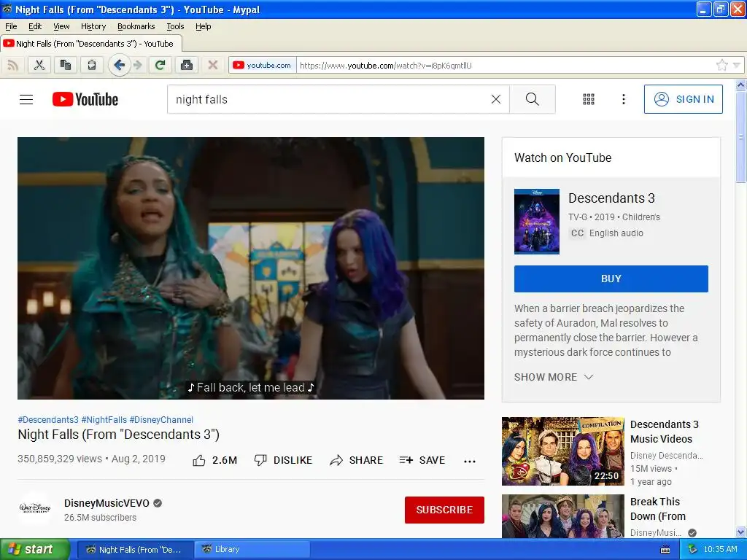
Task: Click the Windows start button
Action: tap(35, 549)
